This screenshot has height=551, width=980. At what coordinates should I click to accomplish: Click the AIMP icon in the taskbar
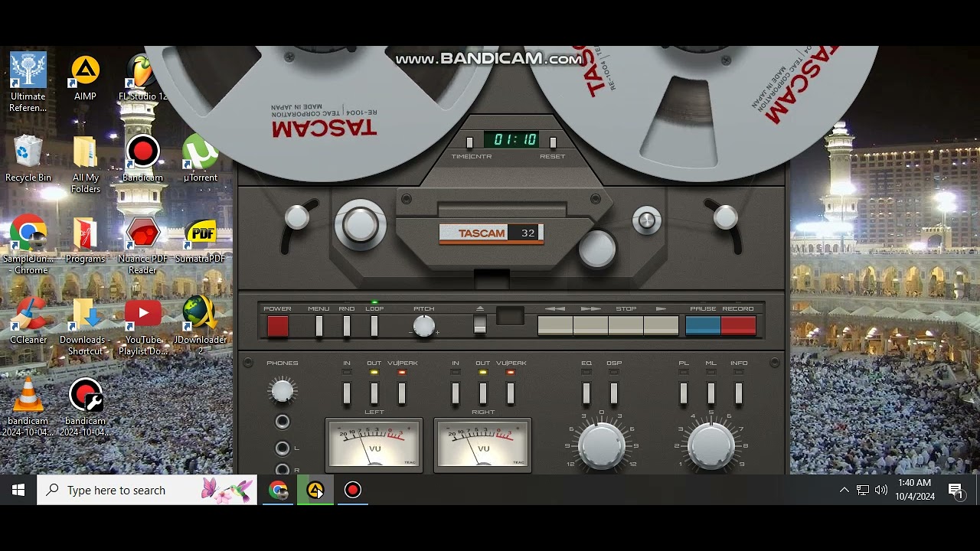pos(315,490)
